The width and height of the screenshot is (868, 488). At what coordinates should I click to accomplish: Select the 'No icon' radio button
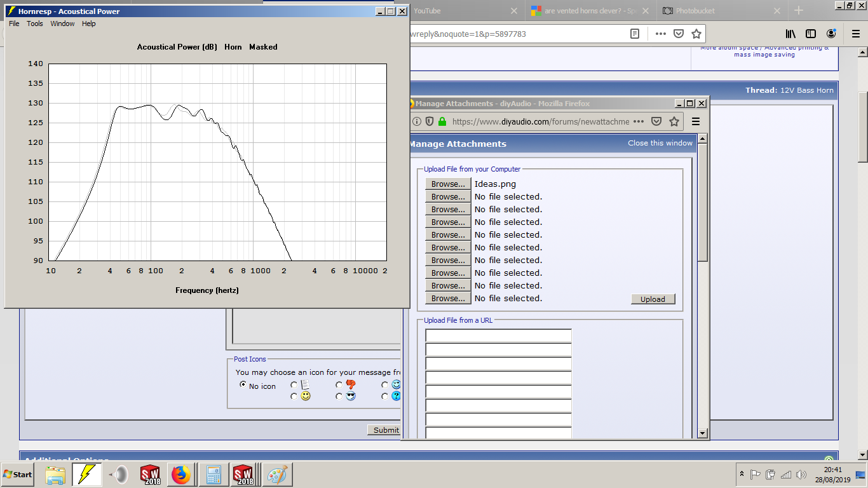(x=243, y=385)
